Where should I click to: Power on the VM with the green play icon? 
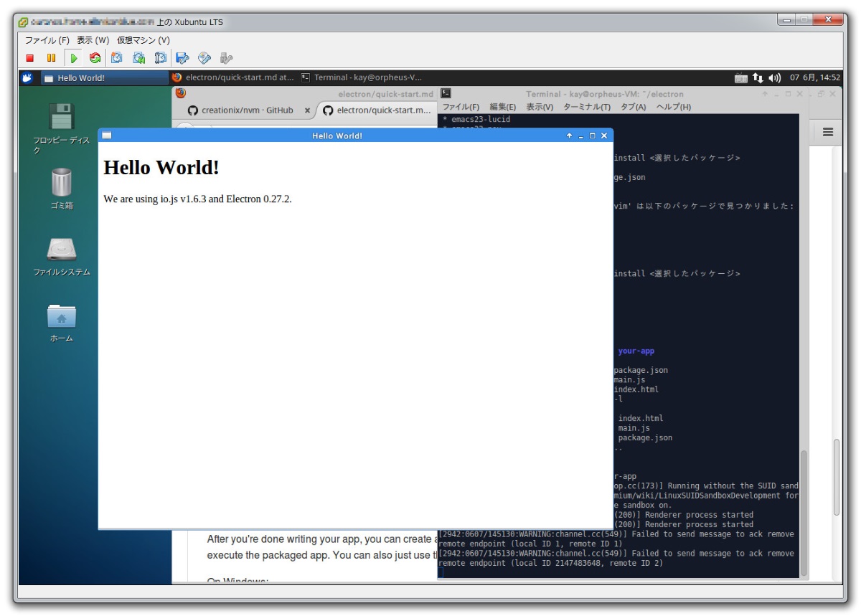coord(73,58)
